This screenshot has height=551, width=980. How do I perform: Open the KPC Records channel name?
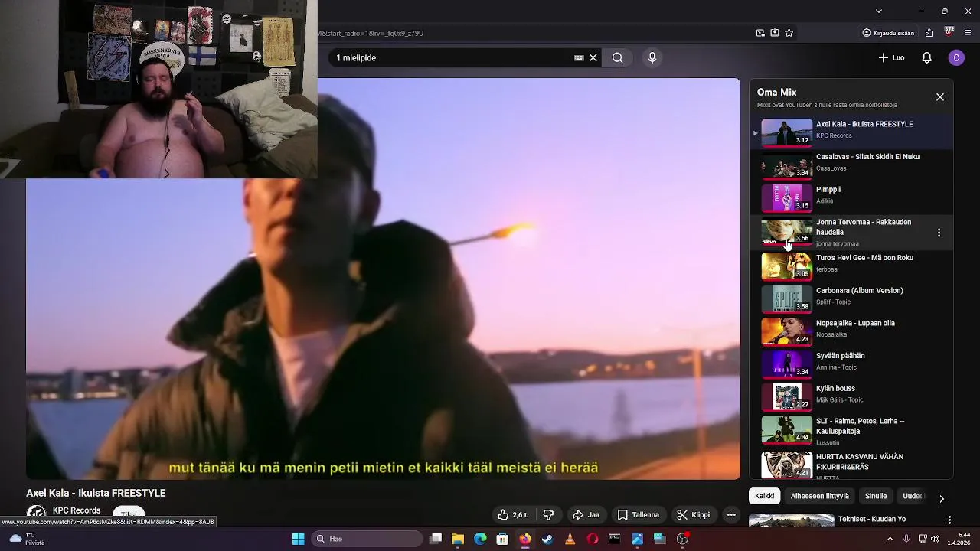point(77,510)
